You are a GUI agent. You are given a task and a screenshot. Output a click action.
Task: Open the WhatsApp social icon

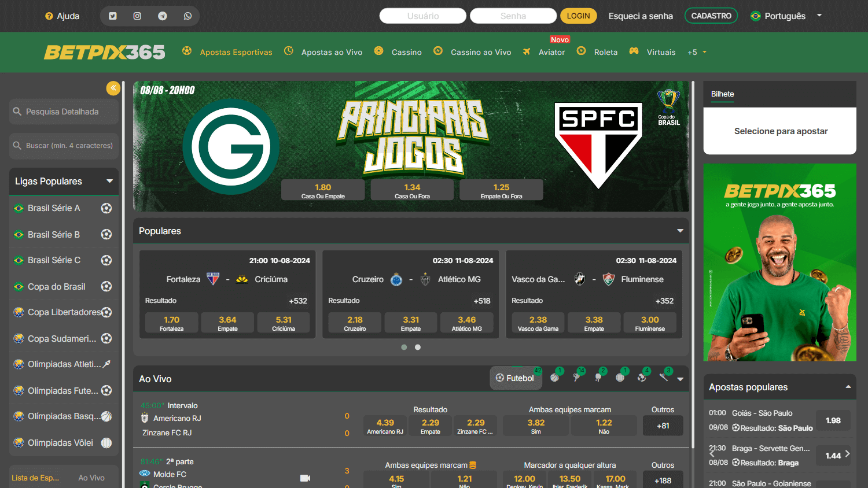click(x=187, y=16)
